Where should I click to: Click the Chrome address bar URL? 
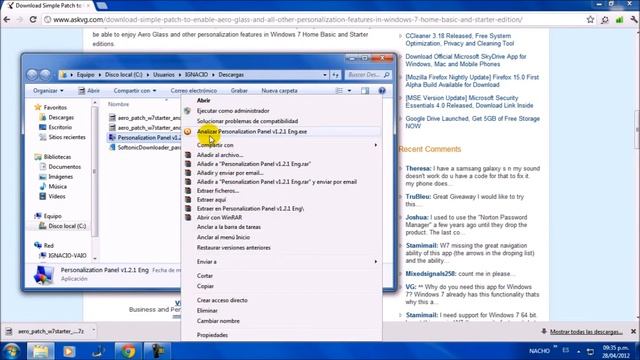pos(288,20)
